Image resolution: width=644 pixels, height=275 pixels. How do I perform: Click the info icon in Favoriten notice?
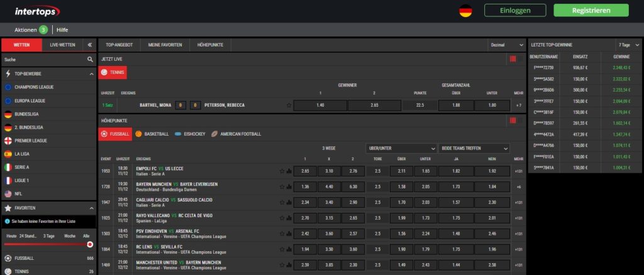coord(7,221)
